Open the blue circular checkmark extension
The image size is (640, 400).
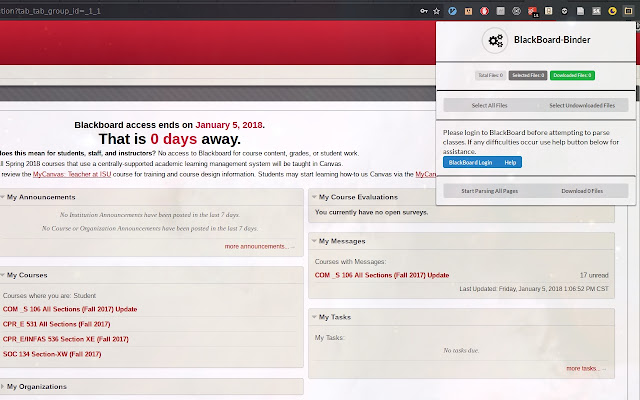(452, 11)
